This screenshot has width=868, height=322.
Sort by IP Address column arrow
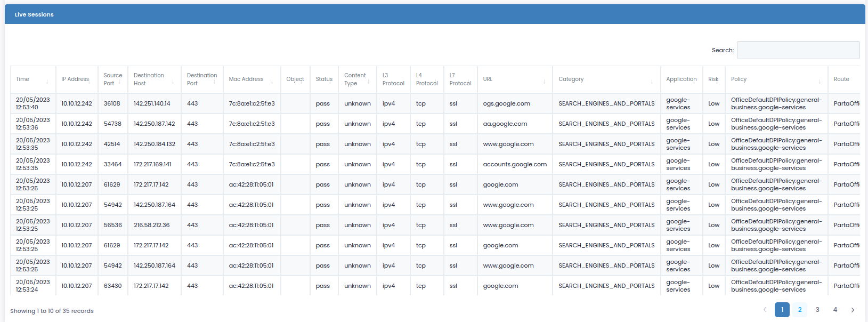(x=89, y=82)
